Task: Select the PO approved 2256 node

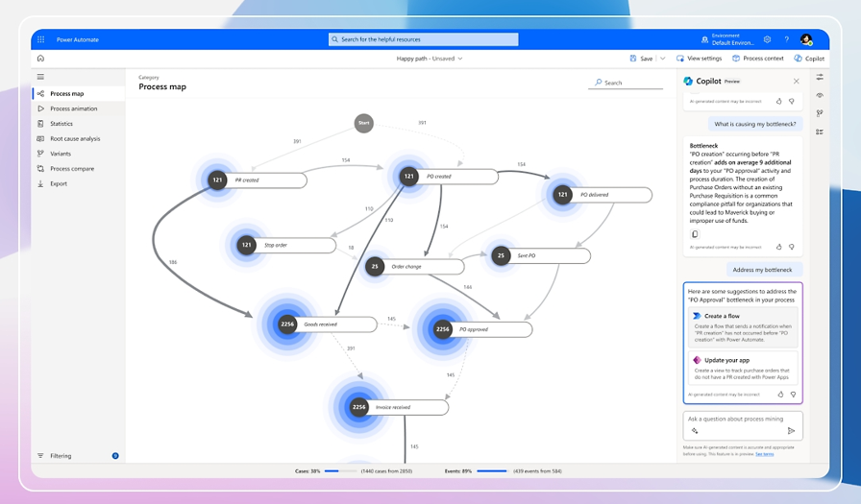Action: 482,329
